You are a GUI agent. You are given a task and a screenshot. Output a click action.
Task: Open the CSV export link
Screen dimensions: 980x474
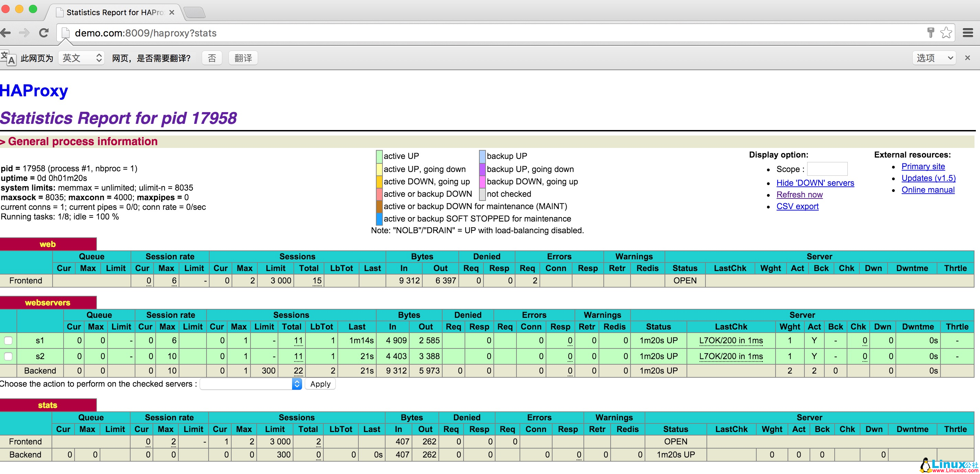click(798, 206)
